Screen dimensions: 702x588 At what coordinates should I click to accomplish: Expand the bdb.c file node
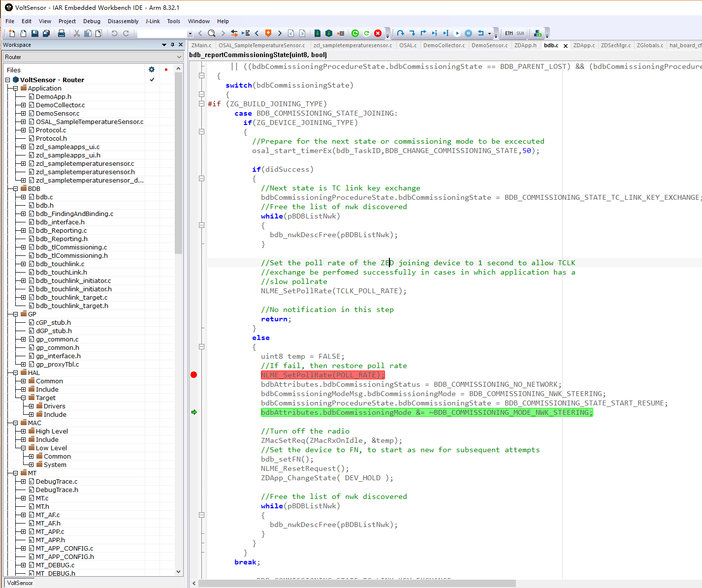click(x=23, y=197)
